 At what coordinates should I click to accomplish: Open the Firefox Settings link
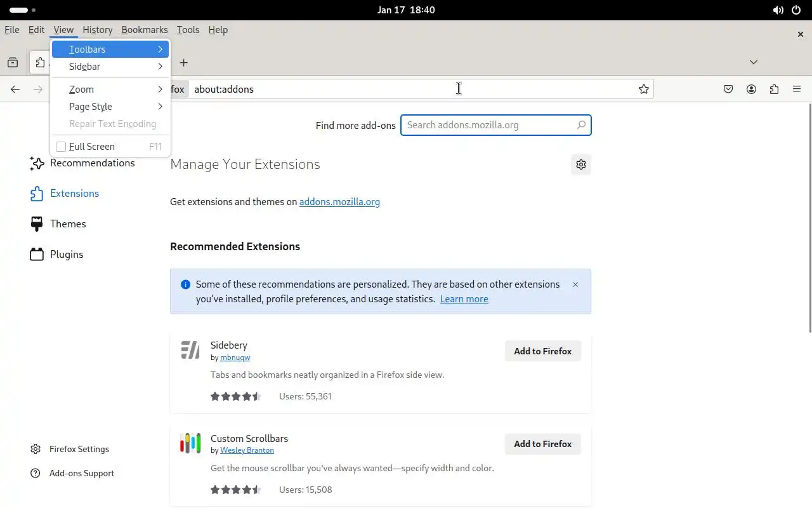point(79,449)
